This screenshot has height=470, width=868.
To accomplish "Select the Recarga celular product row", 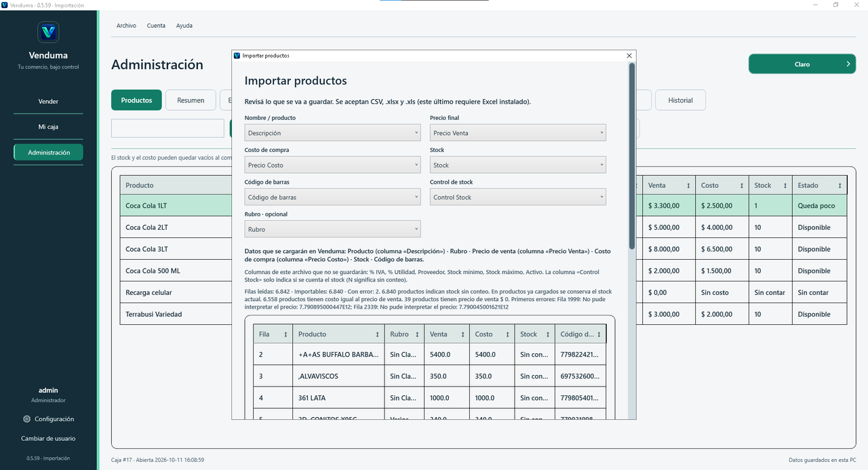I will click(484, 292).
